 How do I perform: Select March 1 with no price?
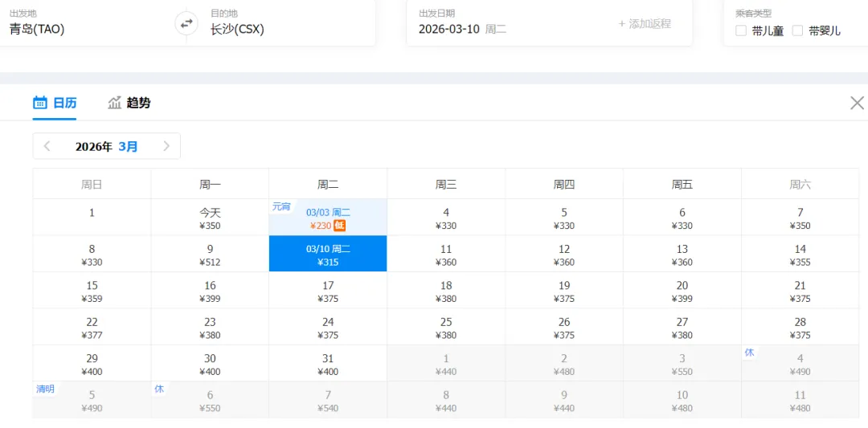point(92,218)
